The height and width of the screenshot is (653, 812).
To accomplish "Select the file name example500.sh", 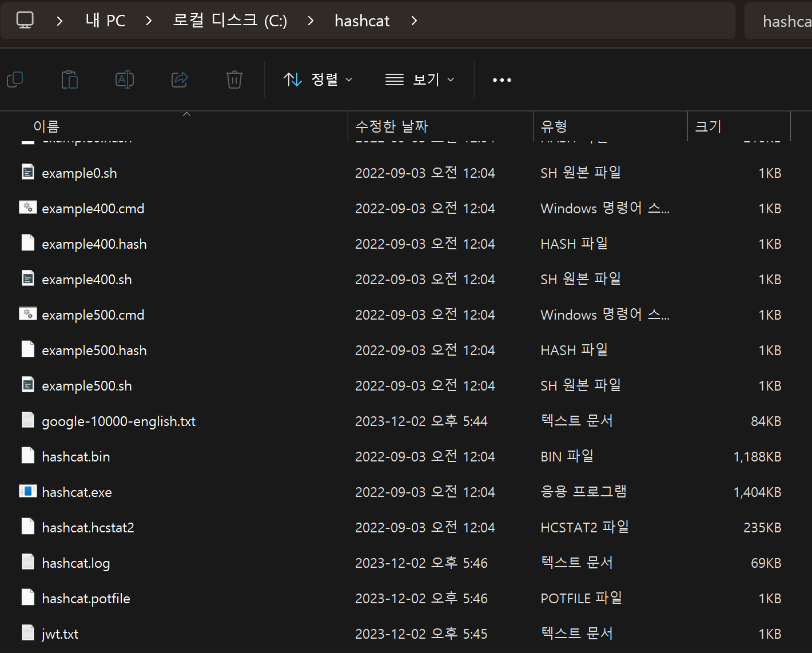I will click(x=87, y=386).
